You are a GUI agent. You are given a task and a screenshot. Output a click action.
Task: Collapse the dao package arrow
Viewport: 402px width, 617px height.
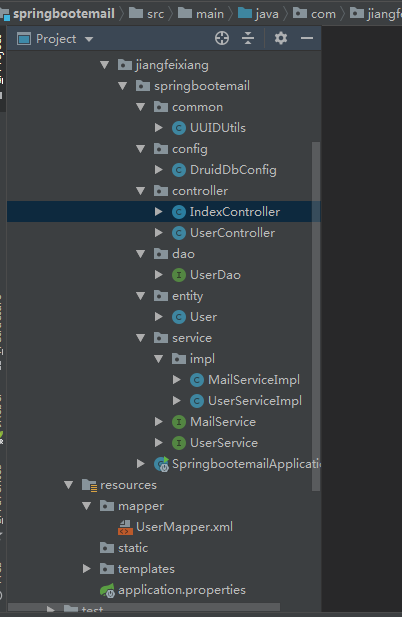pyautogui.click(x=140, y=254)
